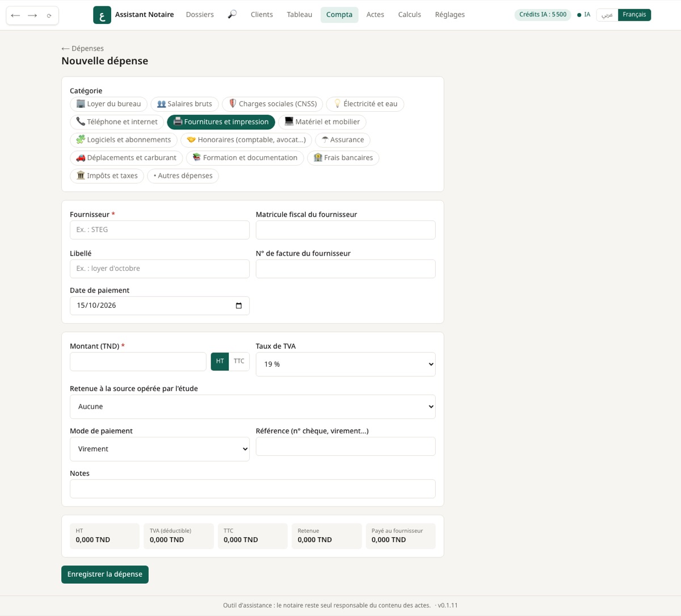Viewport: 681px width, 616px height.
Task: Go to the Réglages tab
Action: click(449, 15)
